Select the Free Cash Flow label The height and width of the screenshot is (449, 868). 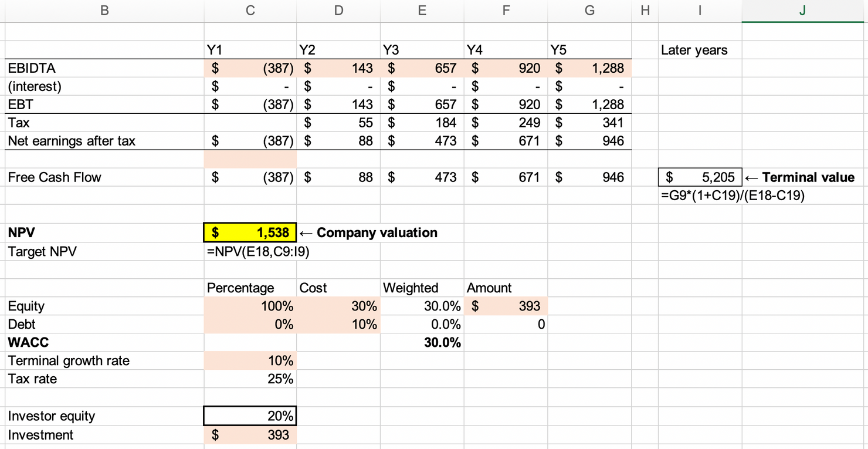[x=55, y=177]
